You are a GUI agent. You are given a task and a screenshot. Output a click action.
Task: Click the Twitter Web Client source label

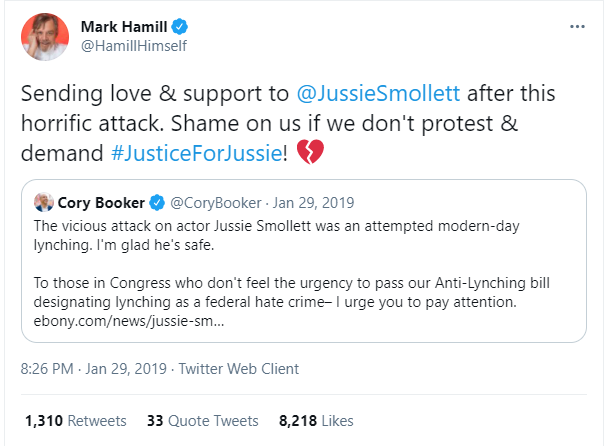point(238,369)
